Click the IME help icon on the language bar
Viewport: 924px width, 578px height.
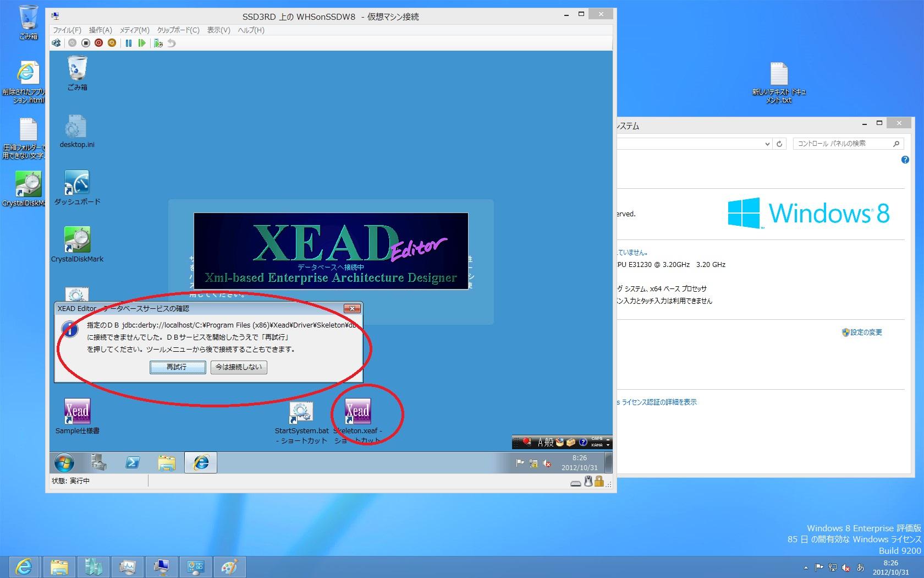[583, 442]
